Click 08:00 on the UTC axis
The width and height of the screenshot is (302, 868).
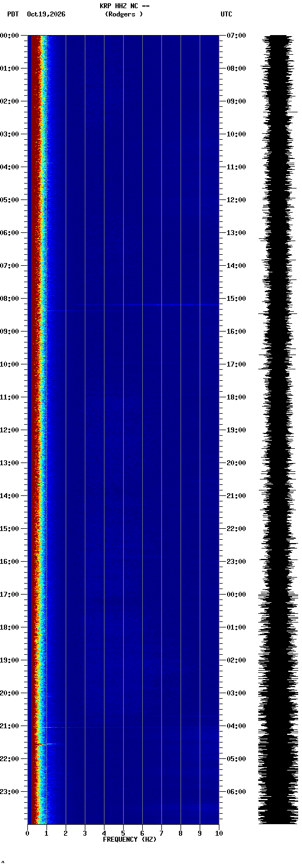[x=236, y=68]
